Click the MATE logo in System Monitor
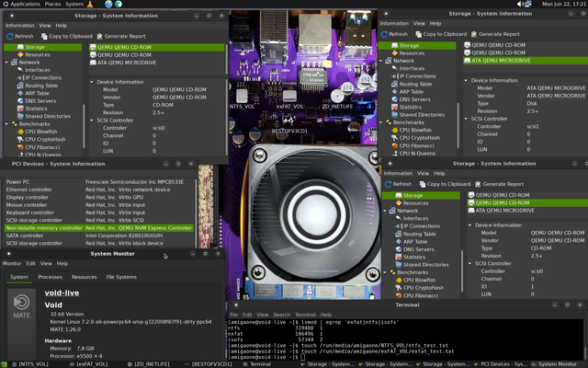 point(22,307)
